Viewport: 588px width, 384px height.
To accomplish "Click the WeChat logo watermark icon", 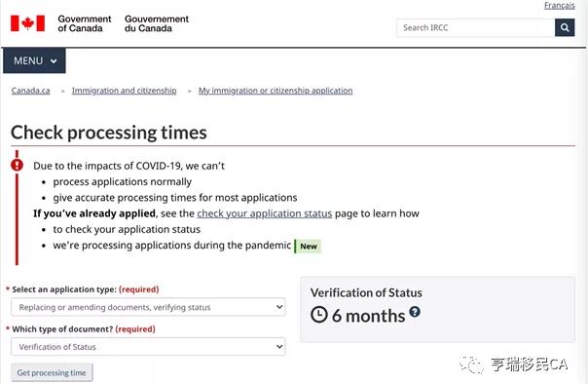I will click(471, 365).
